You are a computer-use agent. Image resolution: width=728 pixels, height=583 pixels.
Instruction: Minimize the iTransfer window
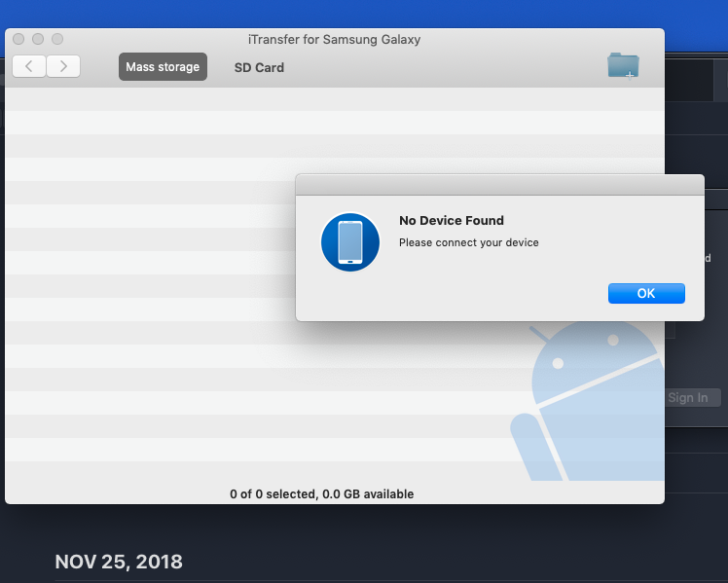tap(38, 39)
